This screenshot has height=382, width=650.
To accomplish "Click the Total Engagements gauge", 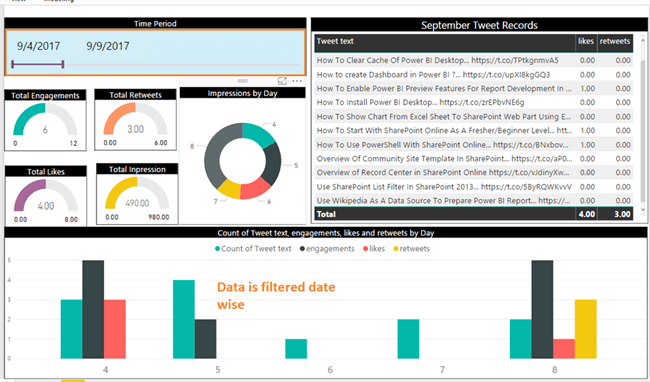I will 45,120.
